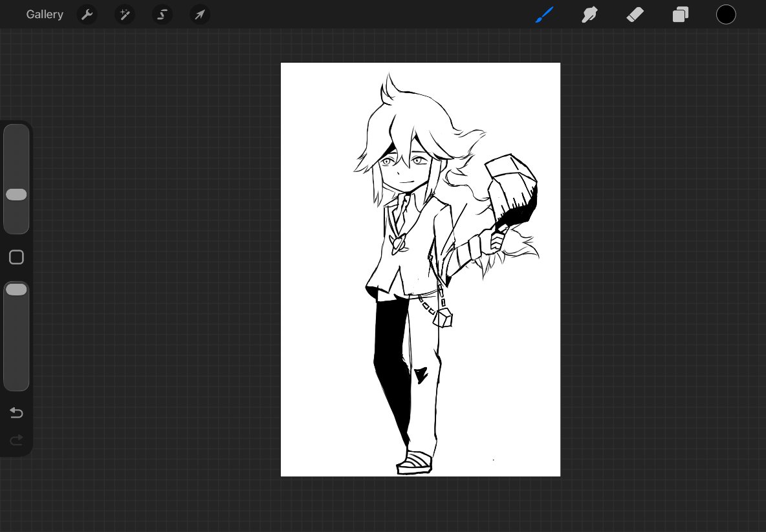
Task: Open the Layers panel
Action: 681,15
